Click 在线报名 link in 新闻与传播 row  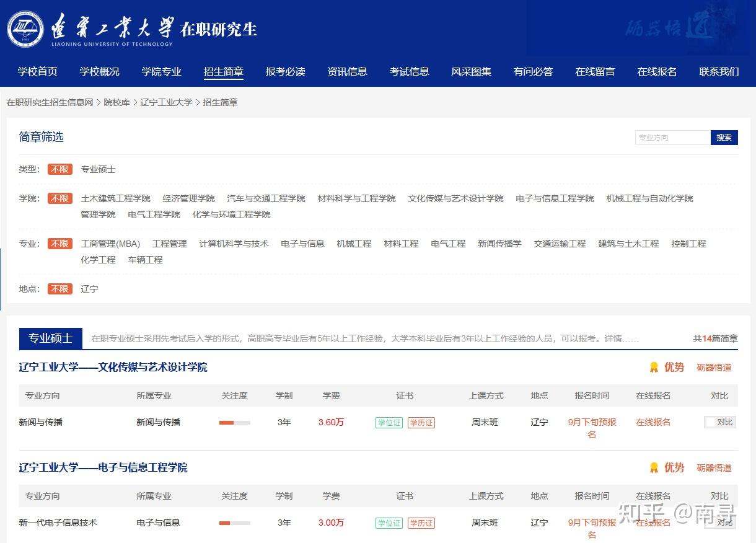tap(654, 422)
